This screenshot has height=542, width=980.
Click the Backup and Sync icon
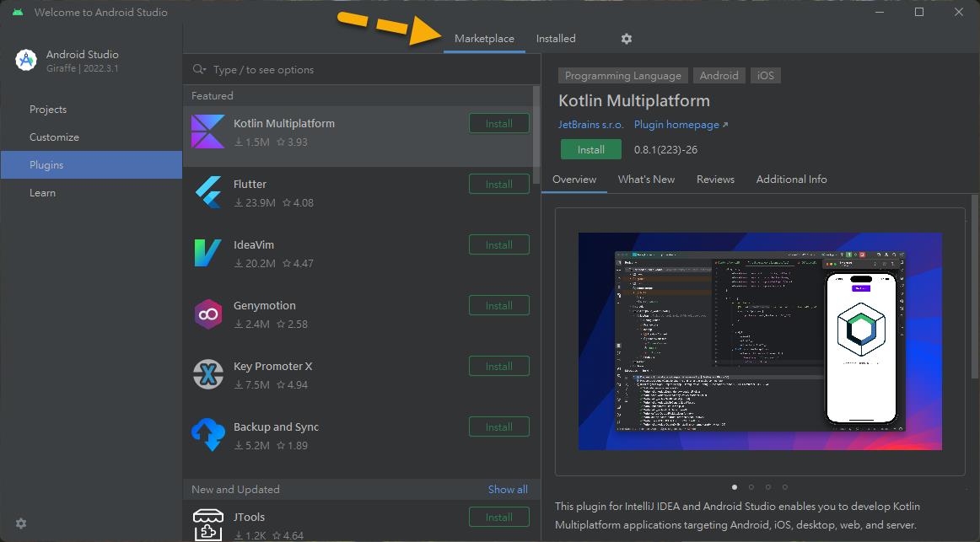click(x=207, y=435)
